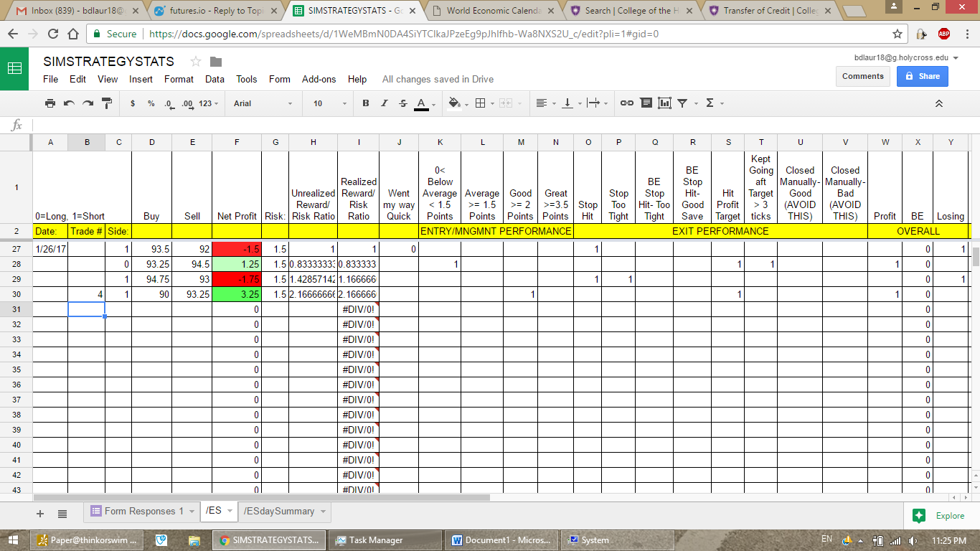Open the all sheets list
Screen dimensions: 980x551
62,514
